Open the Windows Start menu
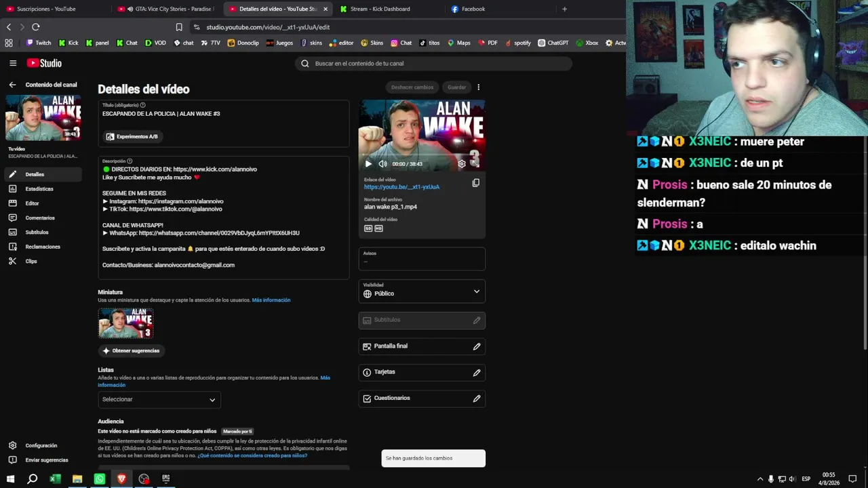This screenshot has height=488, width=868. 11,479
